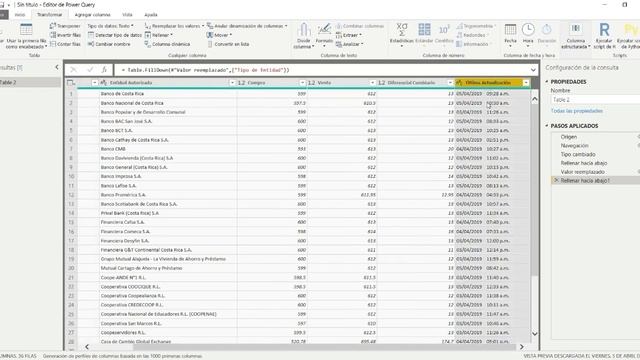
Task: Open Compra column filter dropdown
Action: [302, 83]
